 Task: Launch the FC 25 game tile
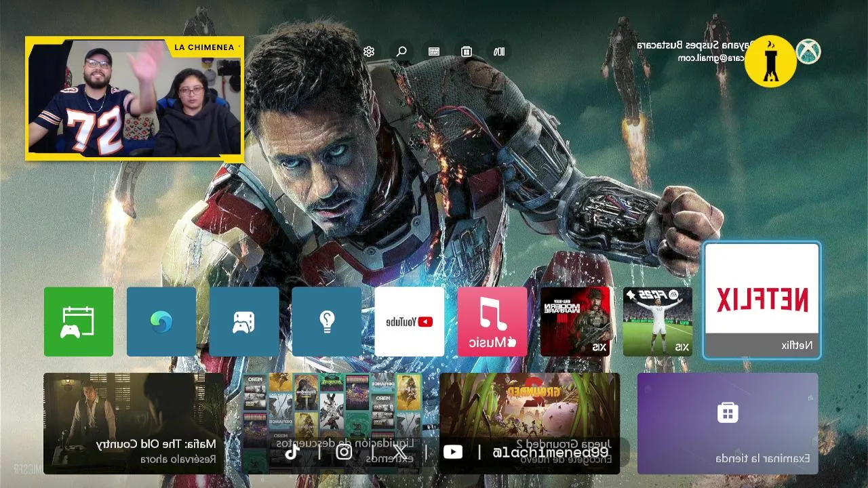click(x=658, y=321)
